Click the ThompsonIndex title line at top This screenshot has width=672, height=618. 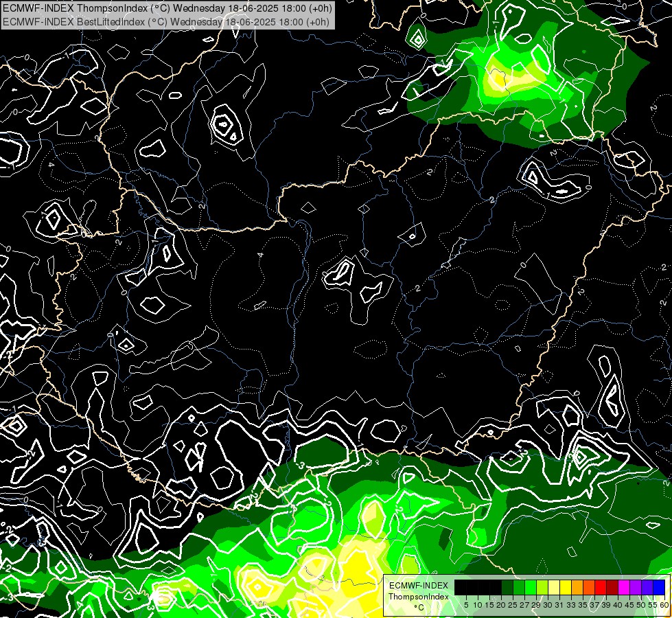tap(167, 8)
